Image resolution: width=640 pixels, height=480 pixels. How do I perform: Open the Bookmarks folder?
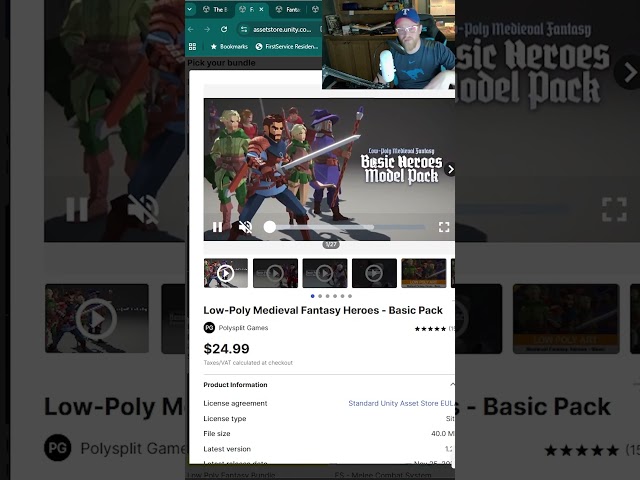(x=229, y=47)
